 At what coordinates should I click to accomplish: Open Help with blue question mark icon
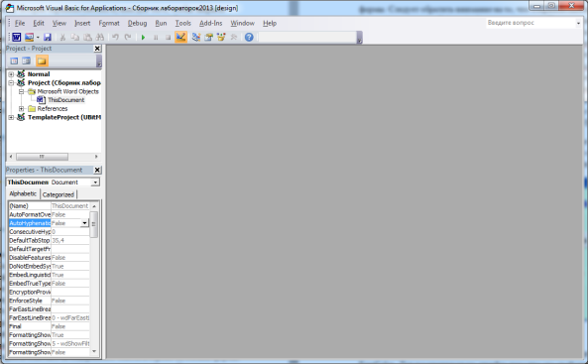pyautogui.click(x=249, y=37)
